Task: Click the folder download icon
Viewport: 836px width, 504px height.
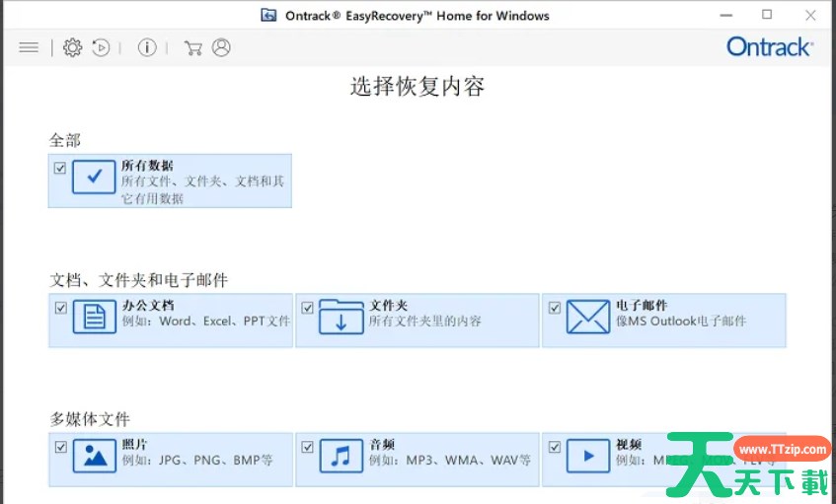Action: (342, 317)
